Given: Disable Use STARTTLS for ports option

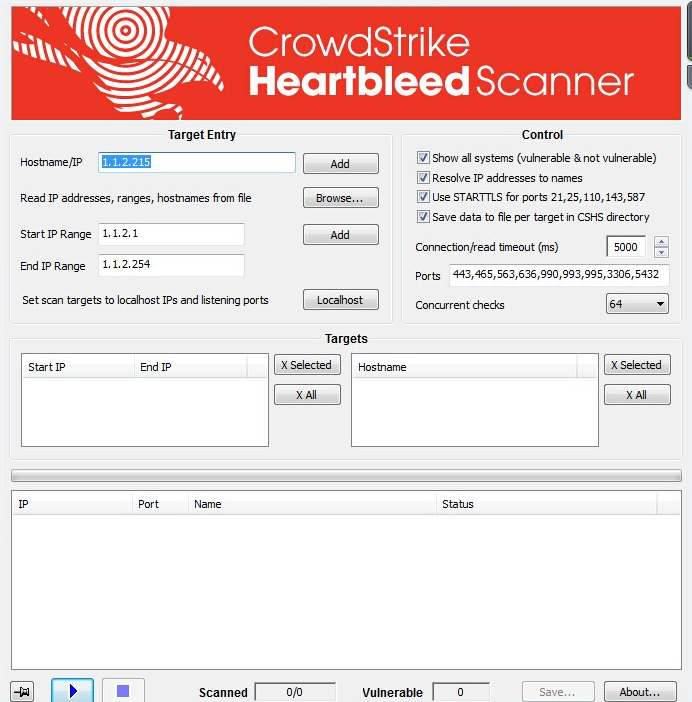Looking at the screenshot, I should (x=423, y=197).
